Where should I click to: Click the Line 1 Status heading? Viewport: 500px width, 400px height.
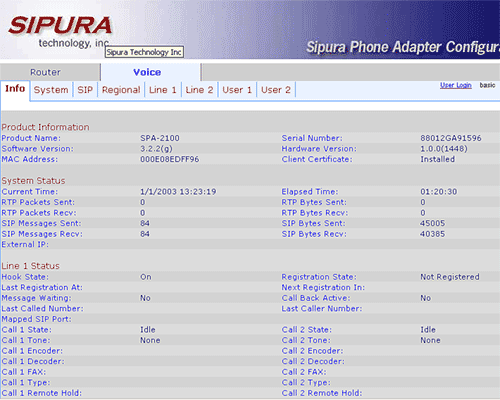coord(30,266)
